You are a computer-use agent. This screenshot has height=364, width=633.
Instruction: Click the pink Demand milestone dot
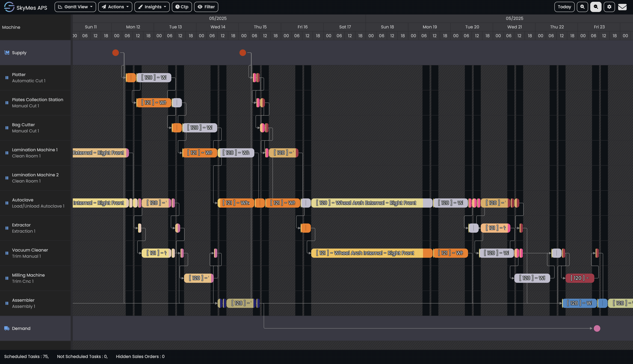(x=597, y=328)
